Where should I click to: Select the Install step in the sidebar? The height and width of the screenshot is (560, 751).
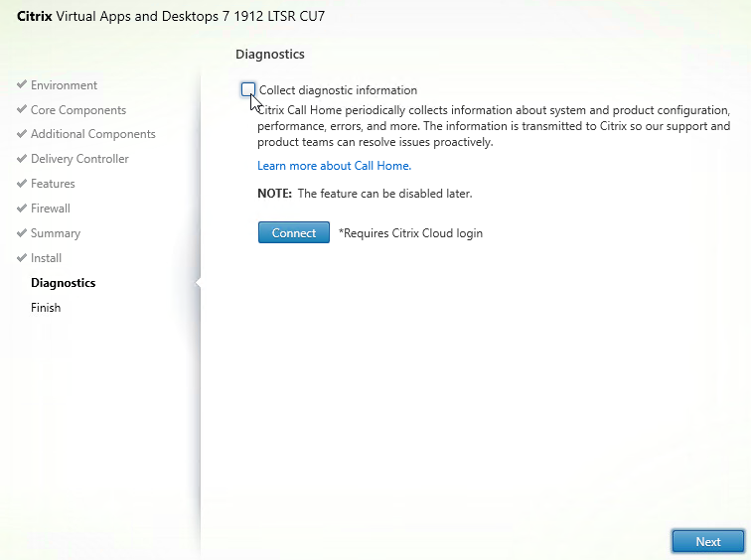[46, 258]
